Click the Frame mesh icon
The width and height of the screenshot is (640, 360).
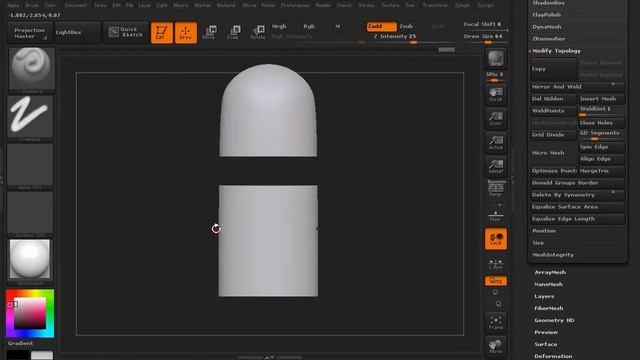[x=496, y=322]
